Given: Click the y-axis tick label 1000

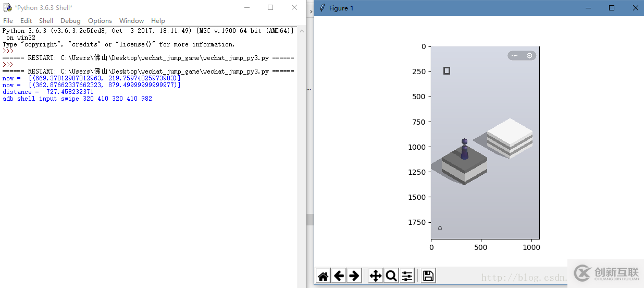Looking at the screenshot, I should [417, 147].
